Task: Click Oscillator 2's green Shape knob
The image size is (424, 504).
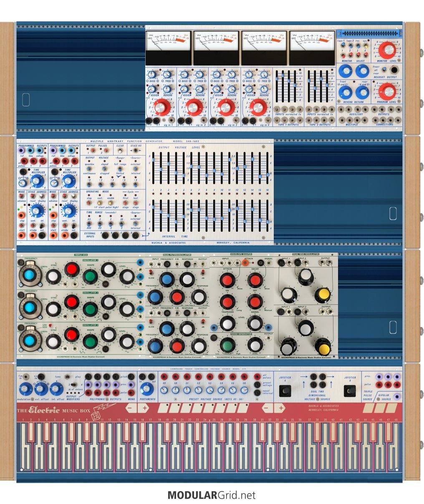Action: click(x=90, y=309)
